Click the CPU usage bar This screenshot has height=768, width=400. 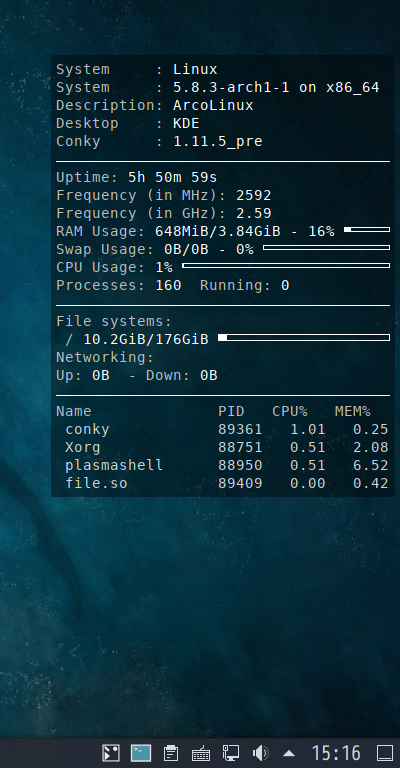(x=286, y=265)
